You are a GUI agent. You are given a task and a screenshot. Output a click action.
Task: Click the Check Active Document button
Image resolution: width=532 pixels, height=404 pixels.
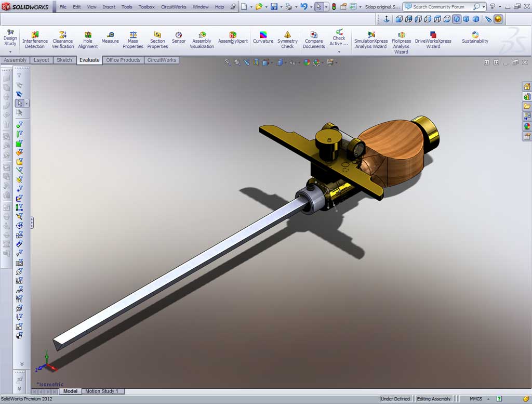[x=339, y=38]
